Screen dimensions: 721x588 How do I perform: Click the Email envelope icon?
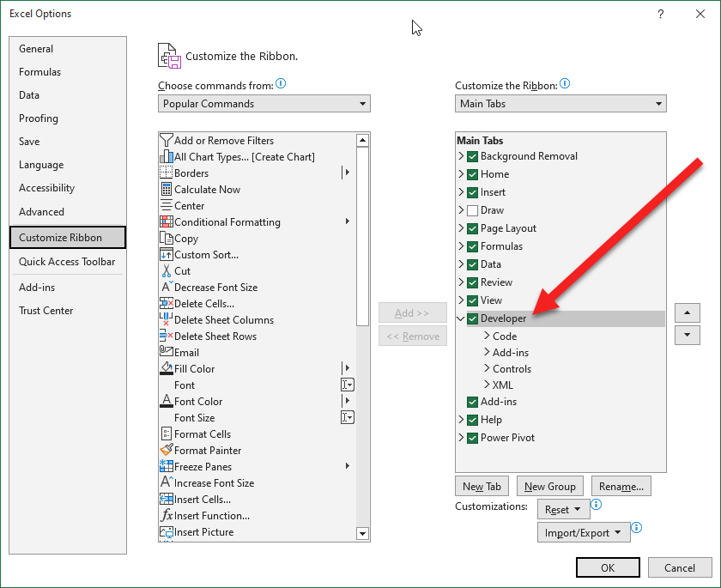(166, 352)
